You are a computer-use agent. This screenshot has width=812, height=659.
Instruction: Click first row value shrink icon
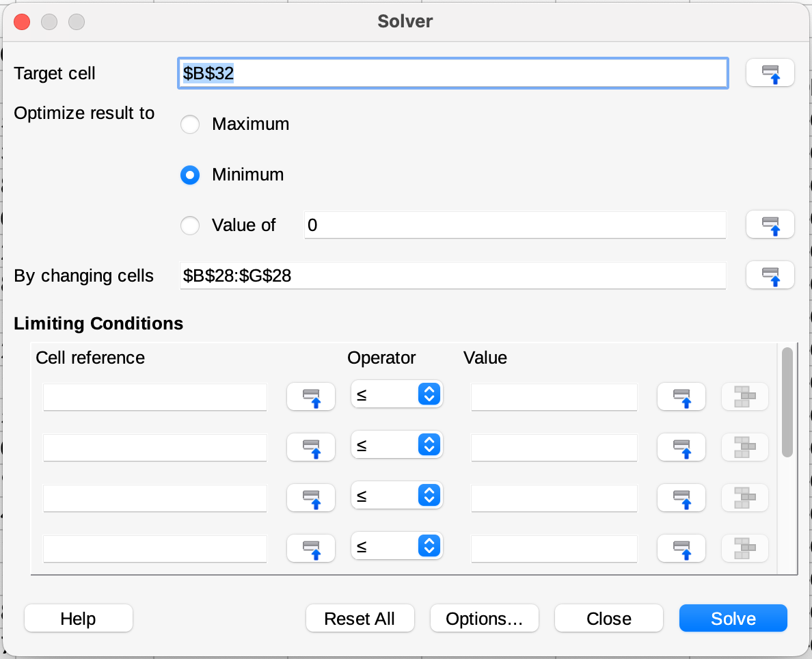coord(681,396)
